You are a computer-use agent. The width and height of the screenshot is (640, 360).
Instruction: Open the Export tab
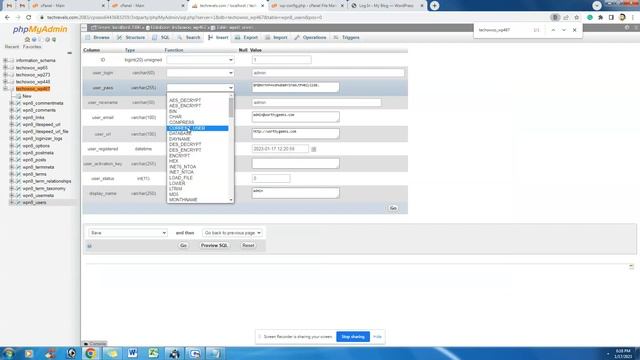tap(247, 38)
